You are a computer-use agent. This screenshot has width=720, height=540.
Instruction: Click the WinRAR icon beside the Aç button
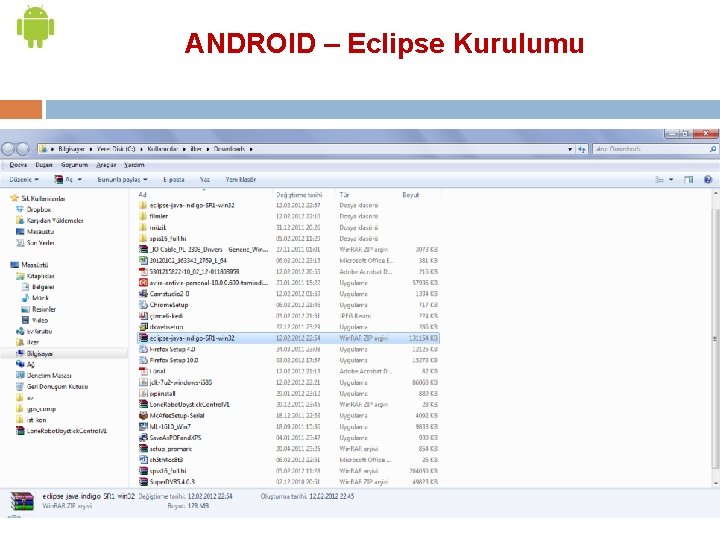[x=58, y=180]
